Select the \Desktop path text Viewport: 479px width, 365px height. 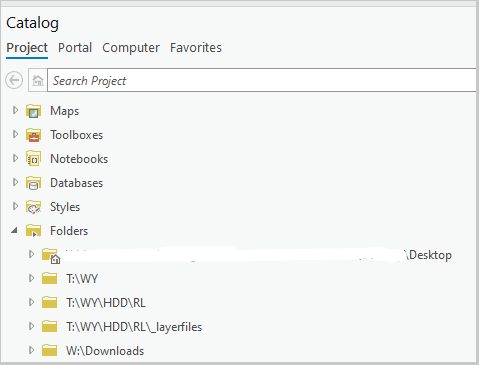click(x=429, y=255)
